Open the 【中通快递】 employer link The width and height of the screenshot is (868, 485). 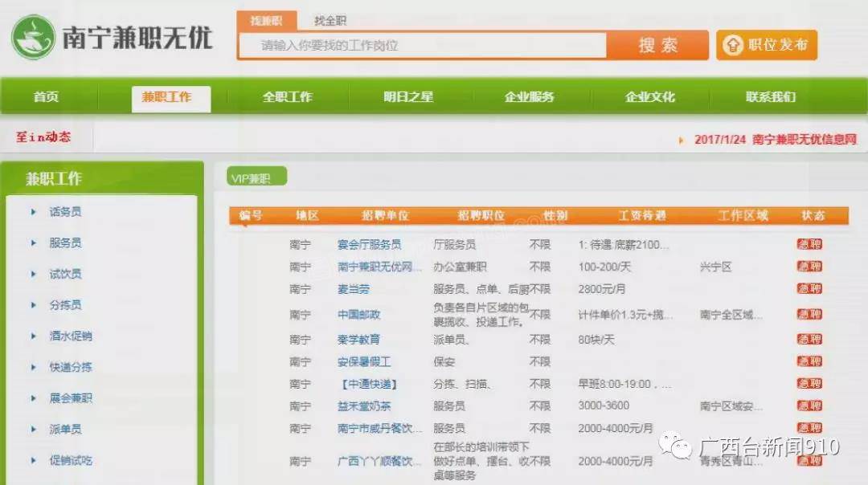pos(368,385)
